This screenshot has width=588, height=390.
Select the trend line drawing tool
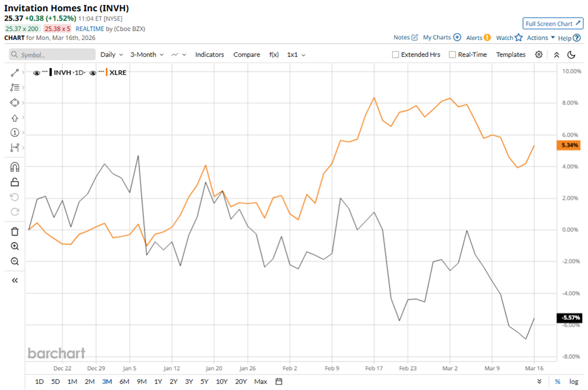click(x=15, y=73)
